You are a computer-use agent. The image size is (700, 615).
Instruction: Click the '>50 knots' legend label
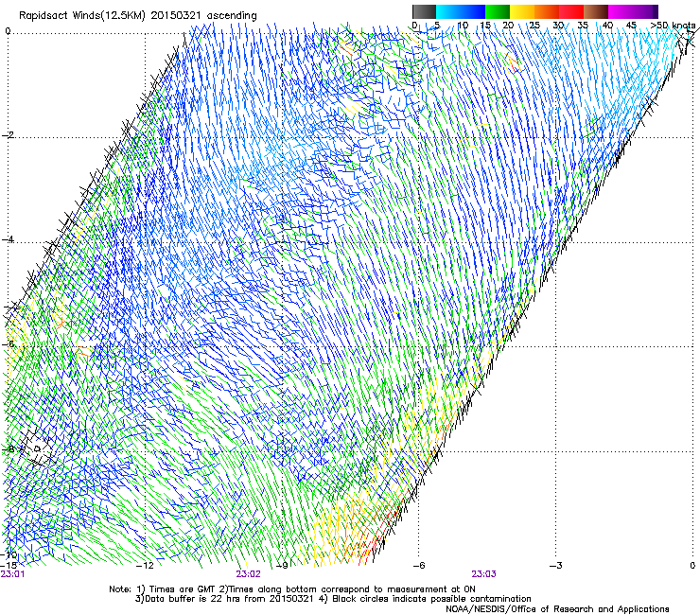pos(673,26)
